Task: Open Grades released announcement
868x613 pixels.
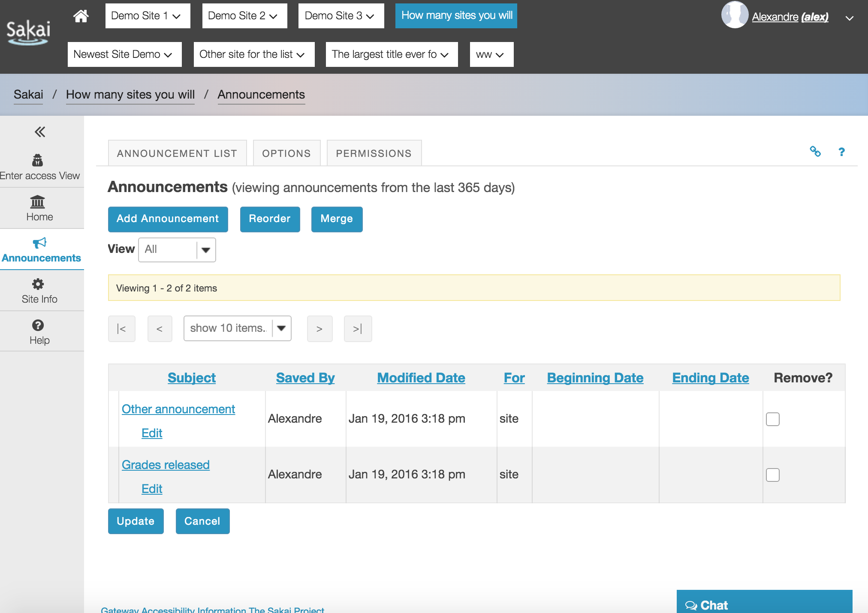Action: pos(166,465)
